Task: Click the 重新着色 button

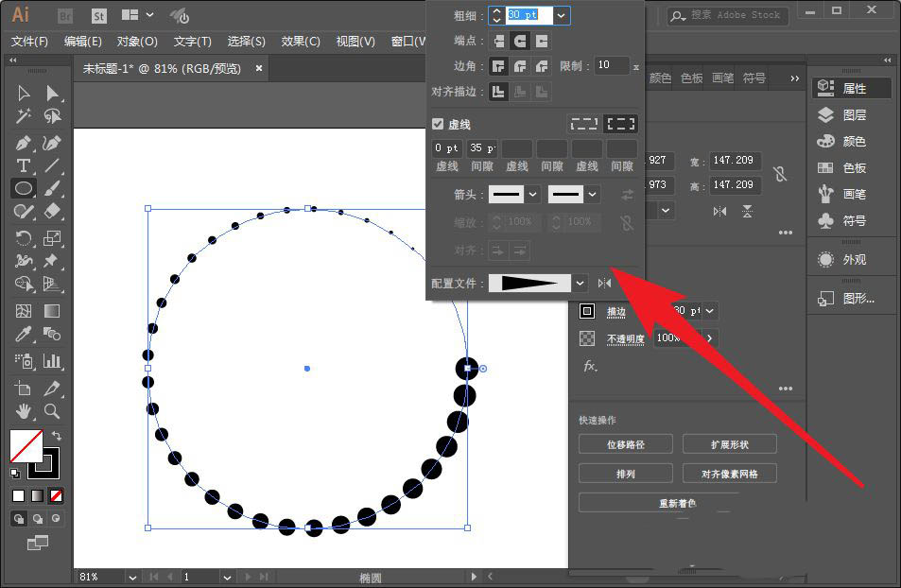Action: (678, 503)
